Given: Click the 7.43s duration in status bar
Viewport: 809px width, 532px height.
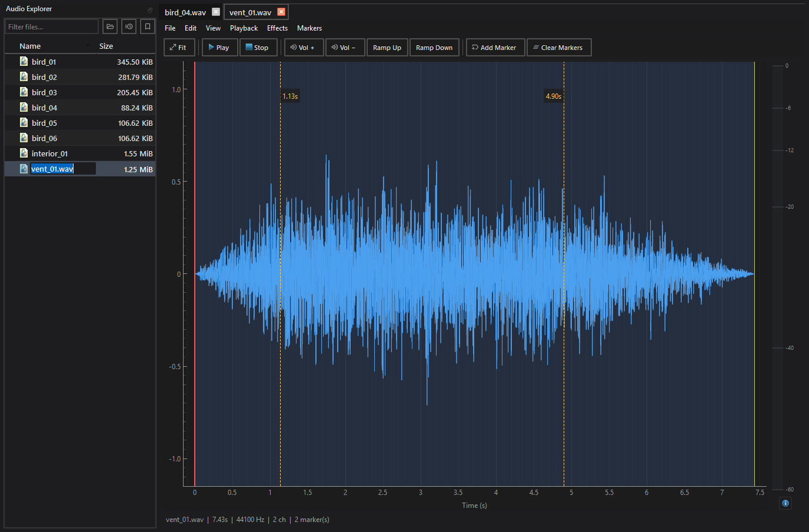Looking at the screenshot, I should pyautogui.click(x=220, y=520).
